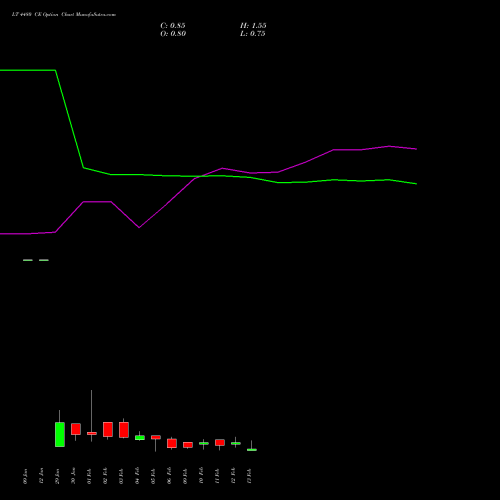Select the '06 Feb' date axis label

[169, 476]
